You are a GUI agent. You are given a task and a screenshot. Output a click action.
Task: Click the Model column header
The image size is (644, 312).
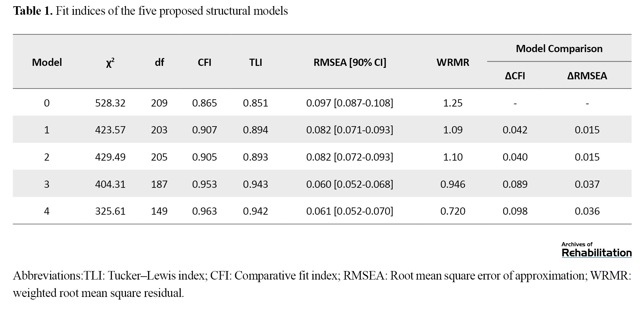(47, 62)
